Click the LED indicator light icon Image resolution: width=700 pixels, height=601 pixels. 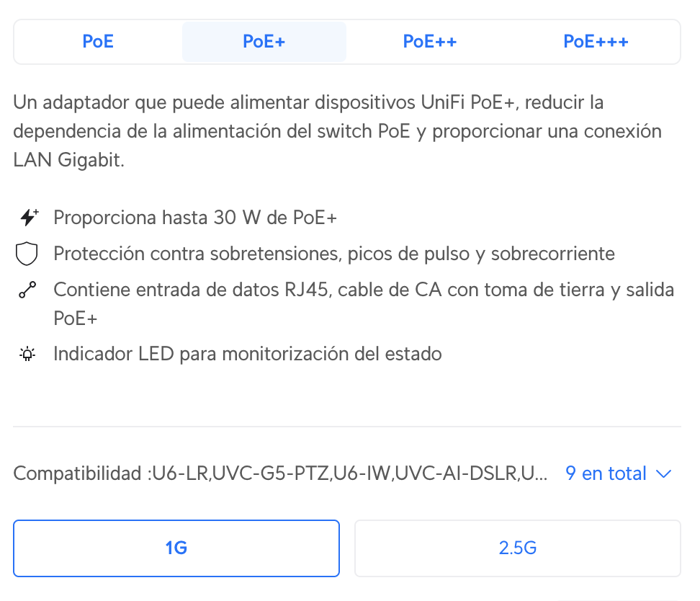pos(27,354)
